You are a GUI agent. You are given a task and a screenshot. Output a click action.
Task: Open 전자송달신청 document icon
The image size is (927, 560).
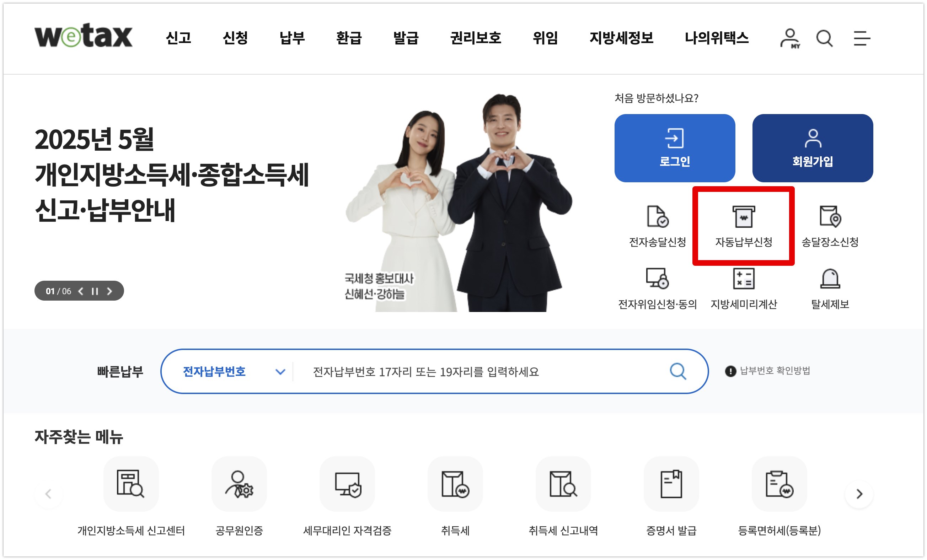point(657,217)
